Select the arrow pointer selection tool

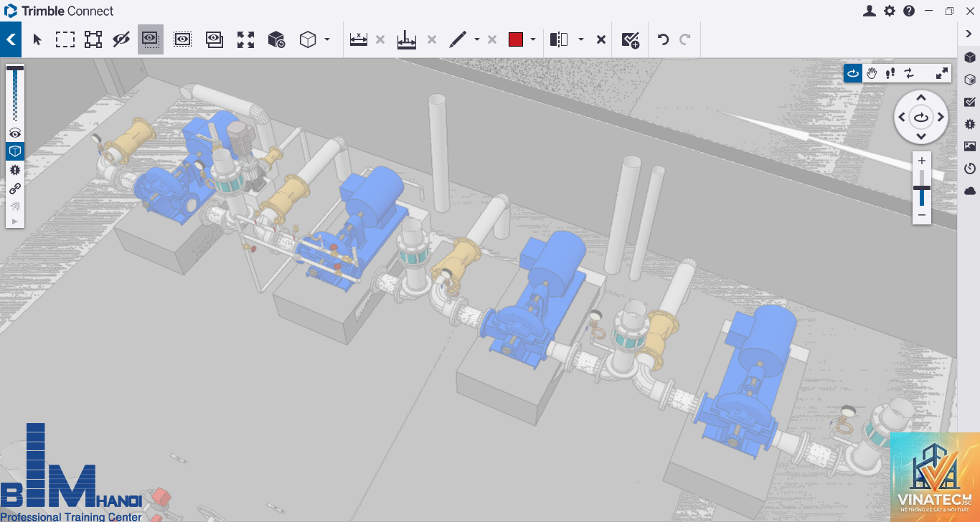click(37, 40)
